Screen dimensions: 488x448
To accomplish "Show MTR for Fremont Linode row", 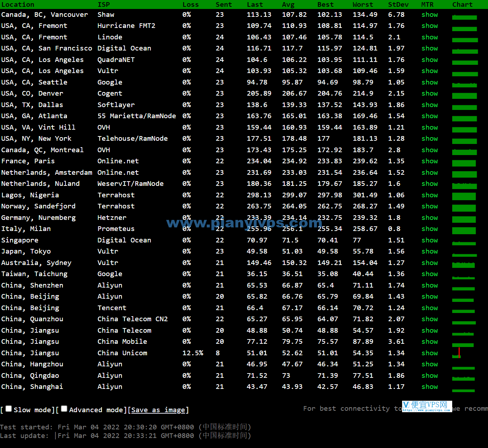I will [x=430, y=37].
